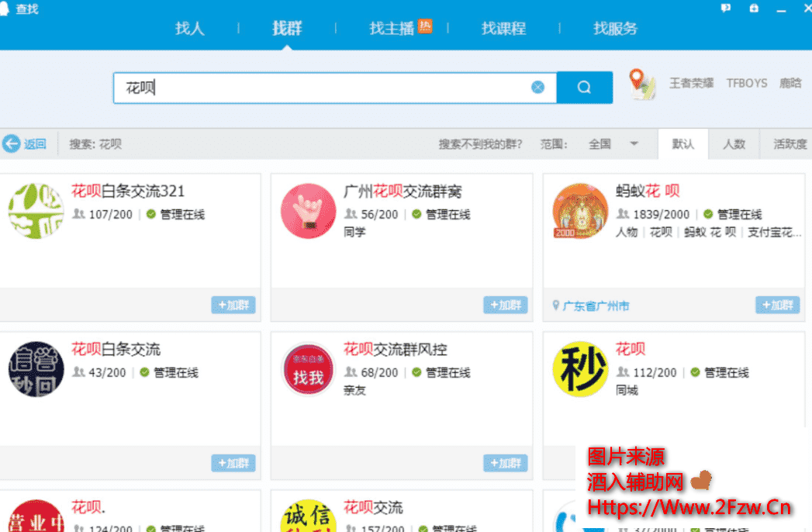
Task: Switch to the 找群 tab
Action: [287, 28]
